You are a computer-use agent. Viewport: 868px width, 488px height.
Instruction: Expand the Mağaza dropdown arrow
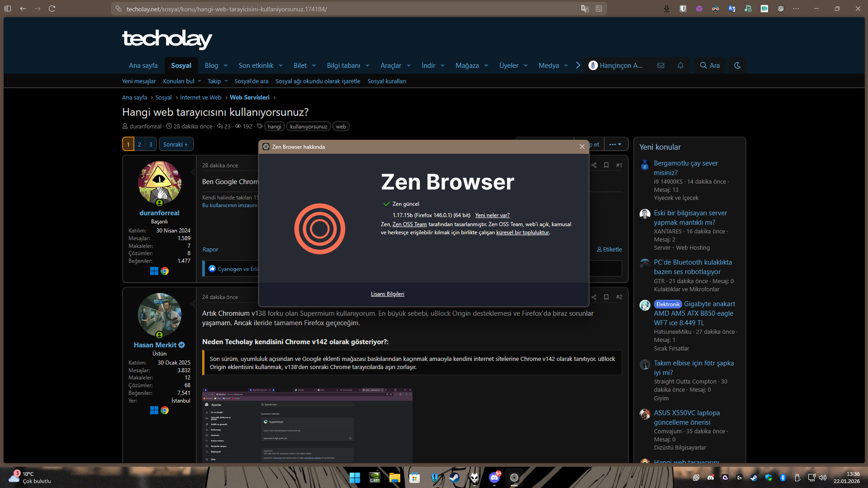click(x=486, y=66)
